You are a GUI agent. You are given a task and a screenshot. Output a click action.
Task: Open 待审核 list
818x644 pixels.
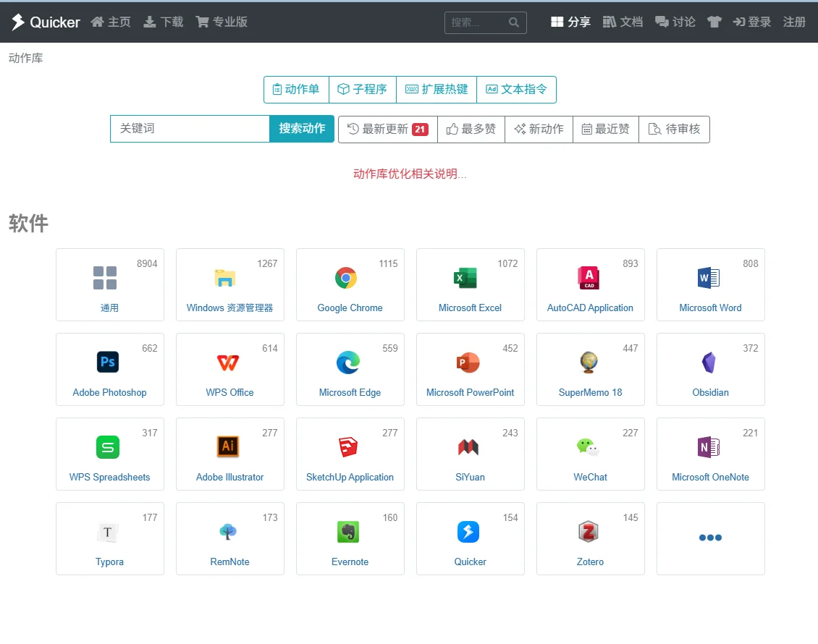(674, 130)
